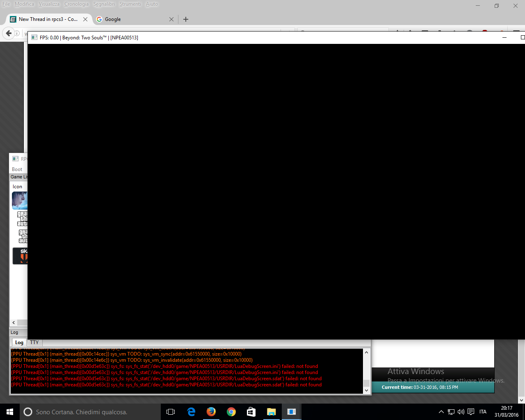Open File Explorer from taskbar
This screenshot has height=420, width=525.
(x=271, y=412)
